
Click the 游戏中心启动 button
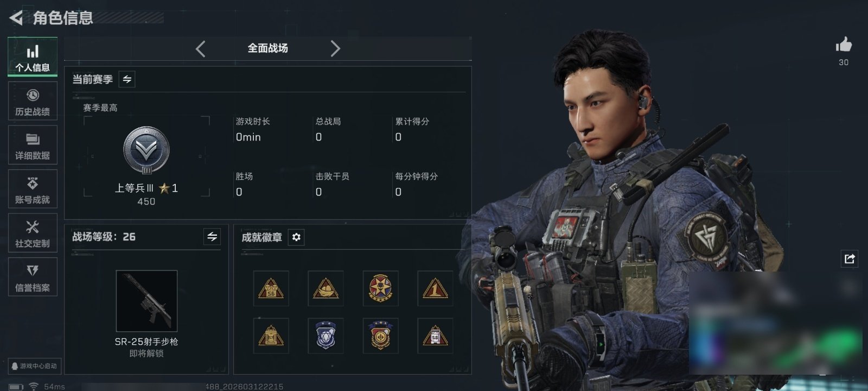tap(34, 366)
